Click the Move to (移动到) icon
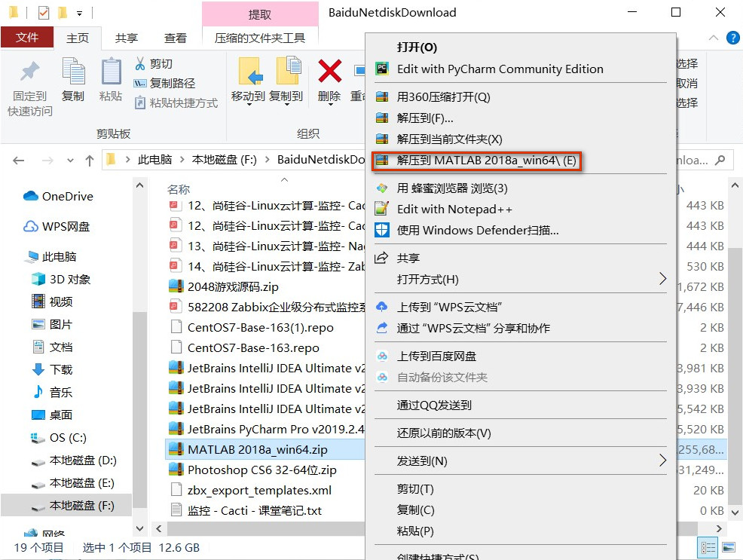The height and width of the screenshot is (560, 743). tap(249, 72)
